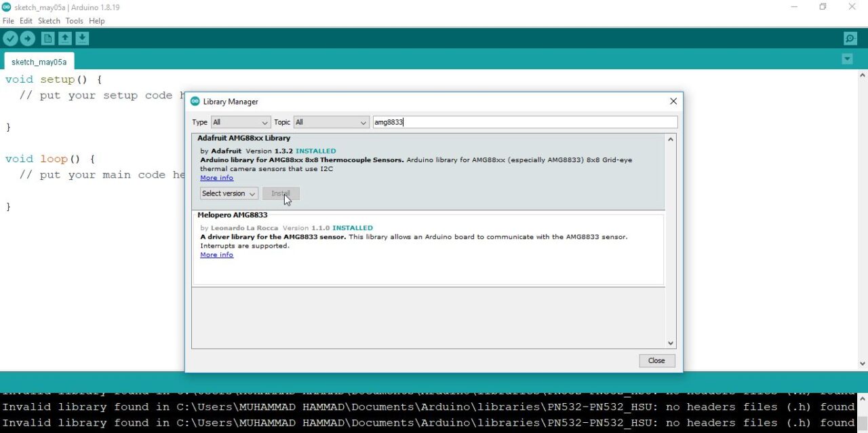The width and height of the screenshot is (868, 433).
Task: Click the library list scroll down arrow
Action: pyautogui.click(x=671, y=343)
